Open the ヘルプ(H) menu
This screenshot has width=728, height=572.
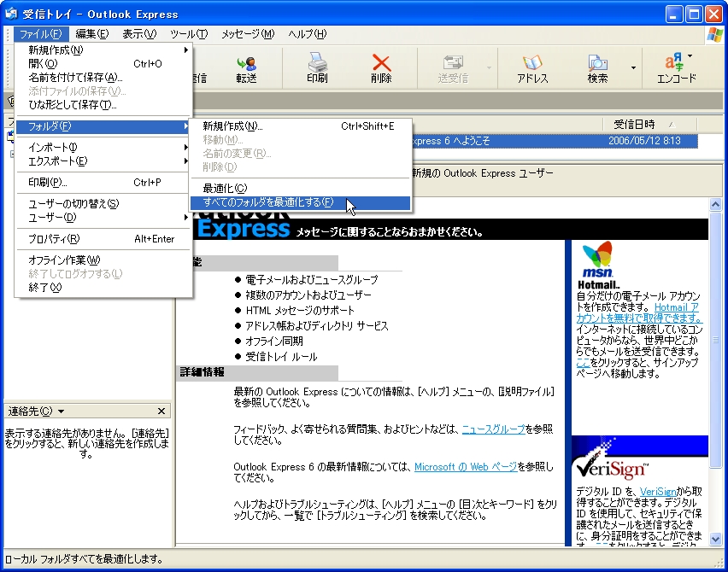point(308,34)
